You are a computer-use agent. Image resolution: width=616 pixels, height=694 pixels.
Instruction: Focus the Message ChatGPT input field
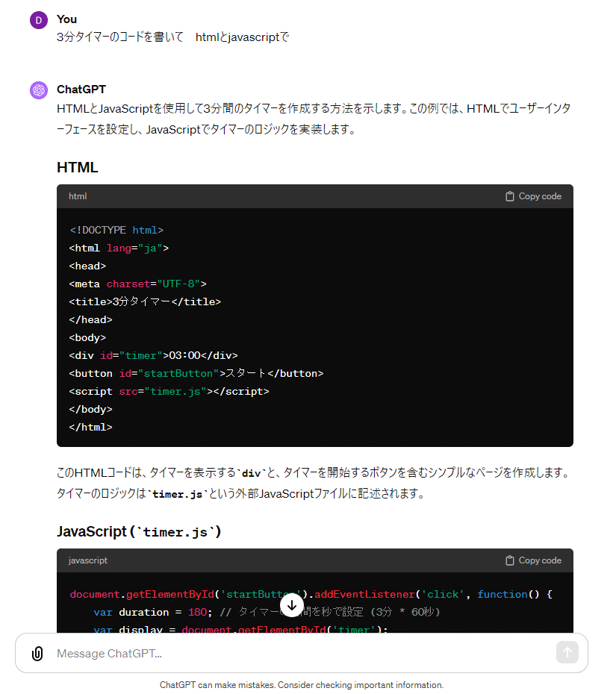pyautogui.click(x=301, y=653)
